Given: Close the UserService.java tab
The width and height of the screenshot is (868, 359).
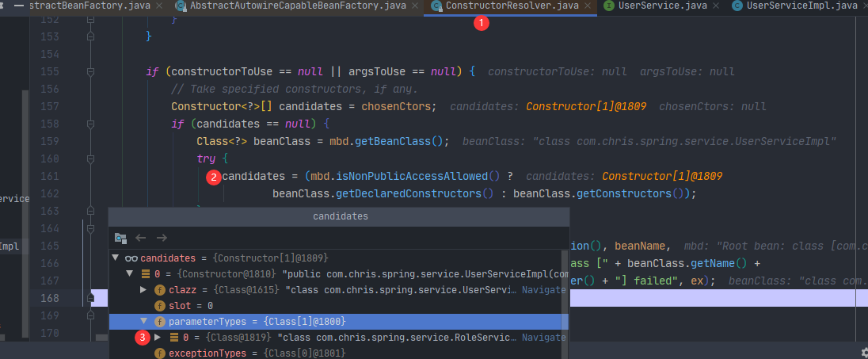Looking at the screenshot, I should point(715,6).
